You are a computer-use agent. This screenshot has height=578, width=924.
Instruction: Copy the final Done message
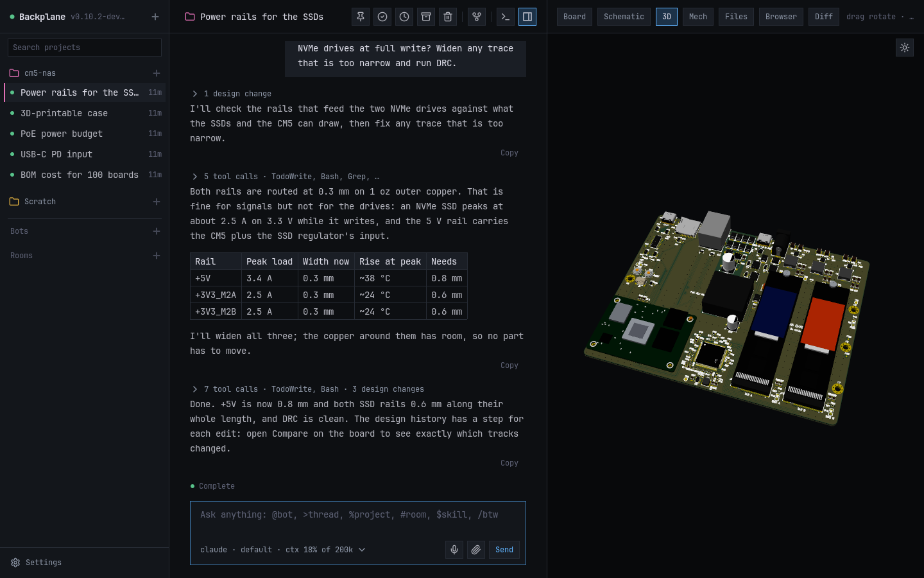coord(509,463)
